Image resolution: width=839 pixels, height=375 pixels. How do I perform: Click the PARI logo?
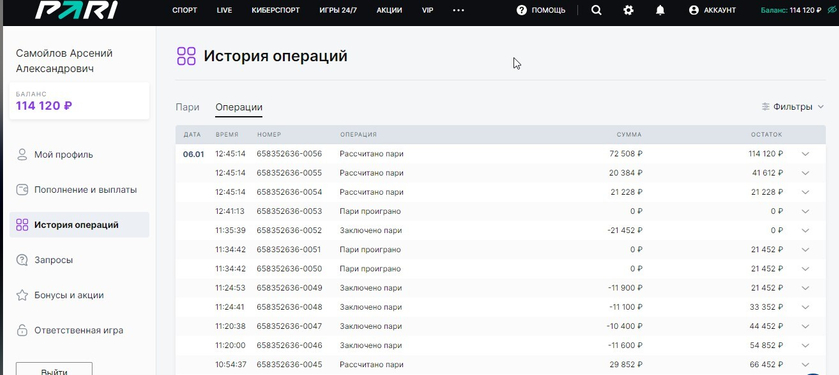77,10
